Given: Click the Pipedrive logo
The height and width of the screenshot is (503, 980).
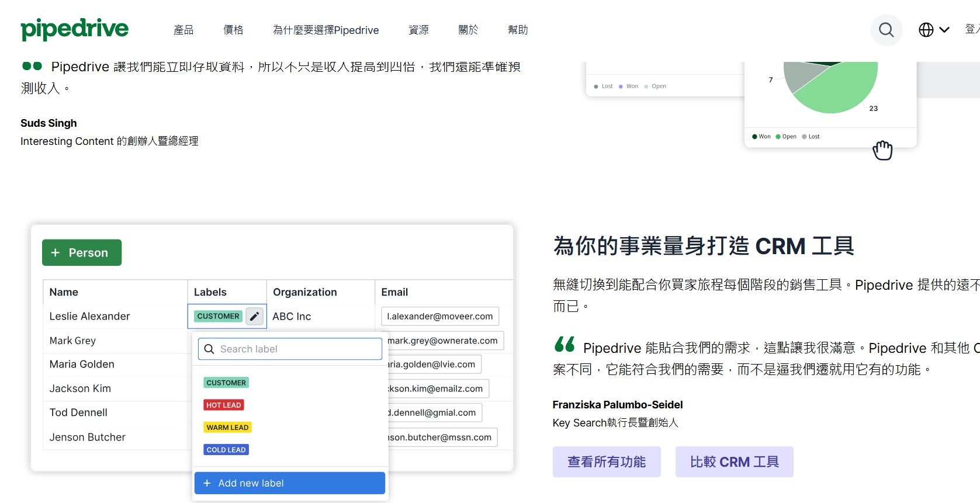Looking at the screenshot, I should pos(74,29).
